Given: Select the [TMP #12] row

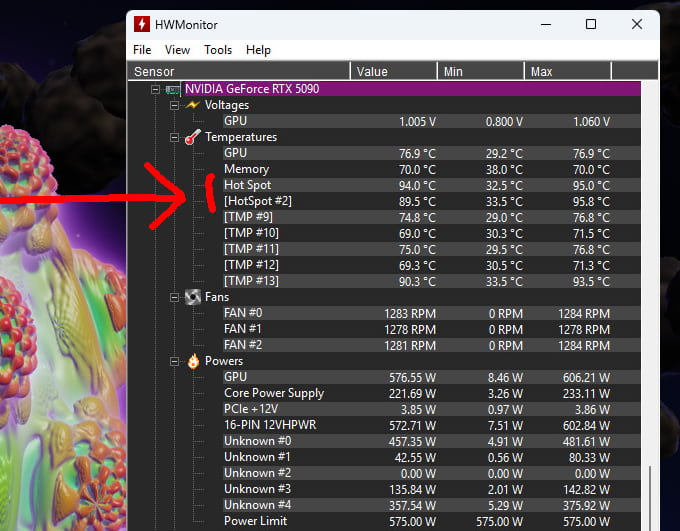Looking at the screenshot, I should tap(432, 265).
